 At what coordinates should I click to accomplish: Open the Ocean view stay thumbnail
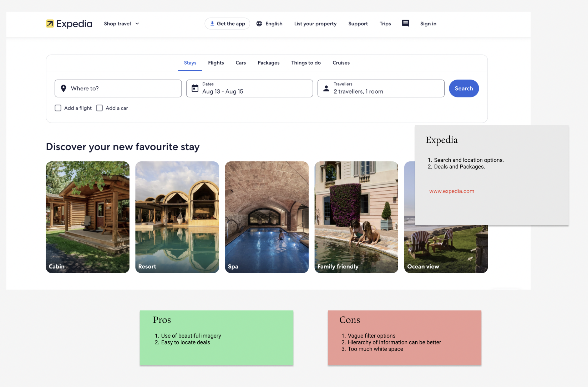446,249
